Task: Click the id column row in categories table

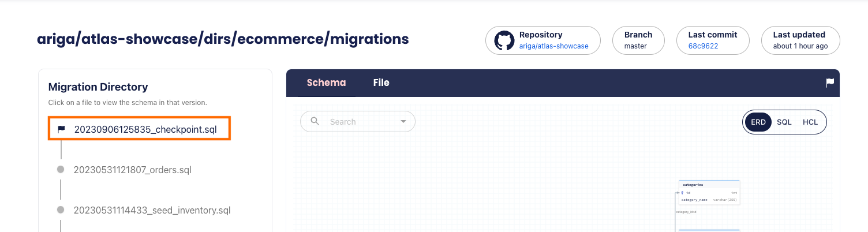Action: tap(709, 193)
